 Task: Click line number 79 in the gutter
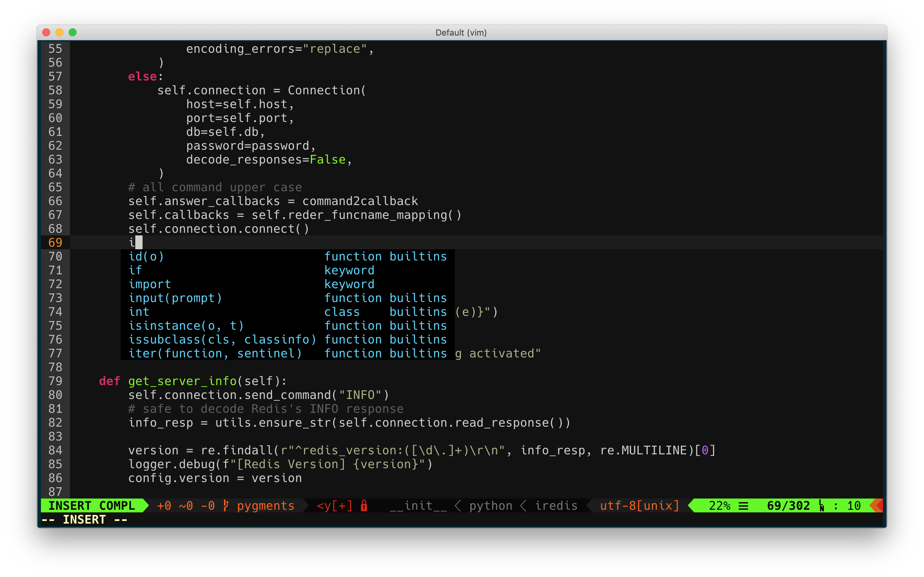click(55, 381)
